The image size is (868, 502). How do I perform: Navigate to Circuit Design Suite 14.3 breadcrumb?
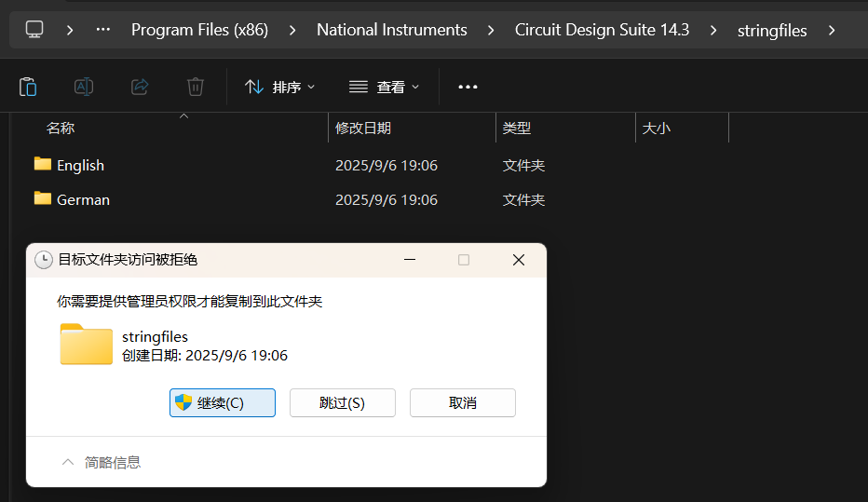coord(602,30)
